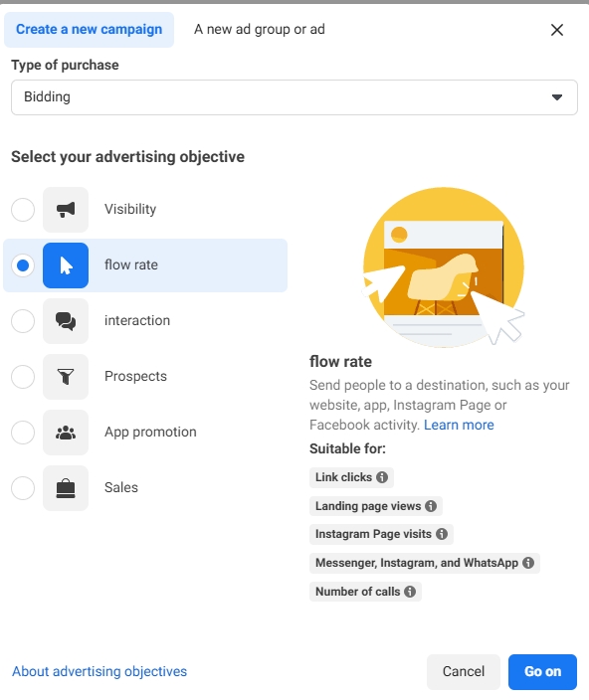The image size is (589, 700).
Task: Switch to A new ad group or ad tab
Action: (260, 30)
